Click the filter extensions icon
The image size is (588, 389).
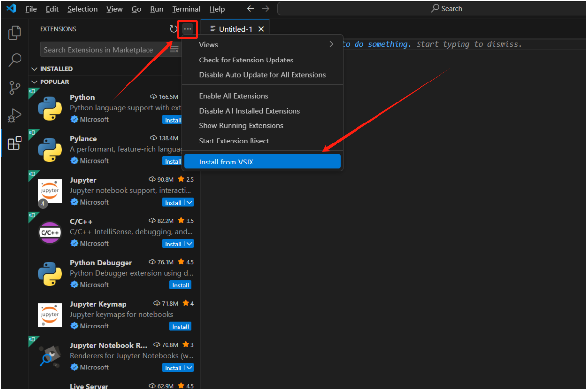[174, 49]
